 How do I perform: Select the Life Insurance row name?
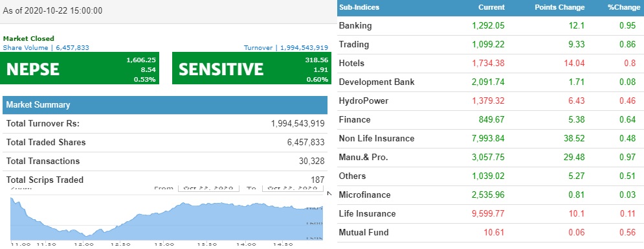367,213
